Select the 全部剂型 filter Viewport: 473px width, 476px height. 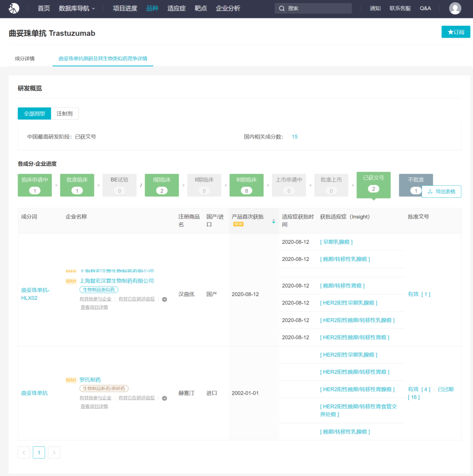[x=34, y=114]
